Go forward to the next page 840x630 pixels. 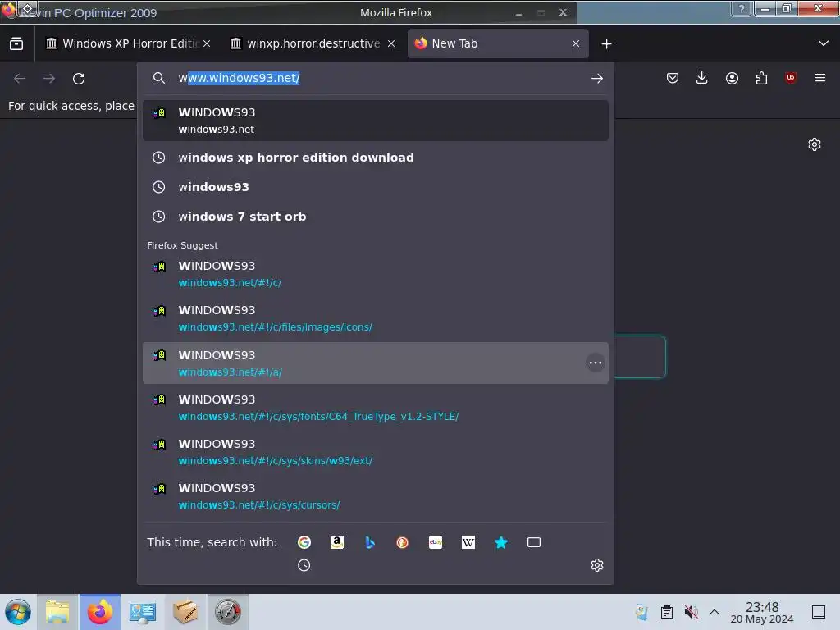point(49,78)
